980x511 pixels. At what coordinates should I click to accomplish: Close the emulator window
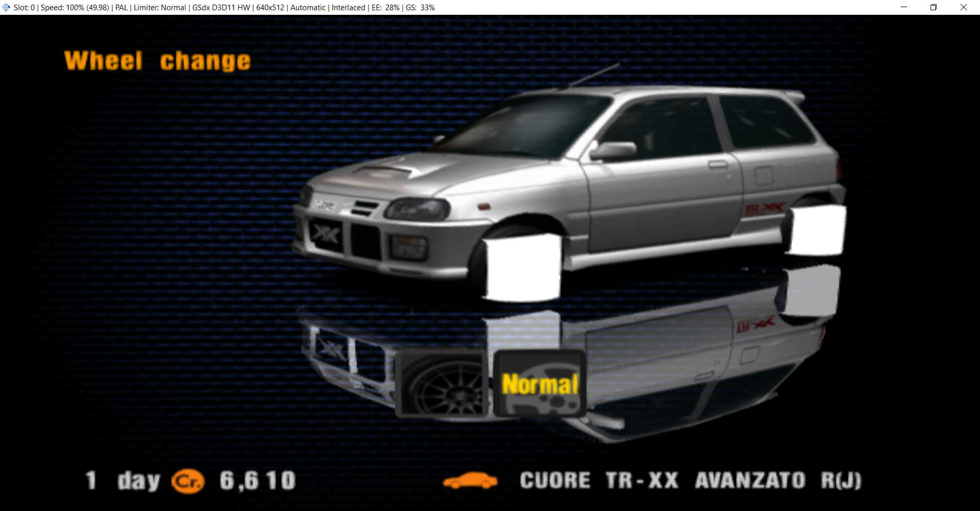tap(964, 7)
